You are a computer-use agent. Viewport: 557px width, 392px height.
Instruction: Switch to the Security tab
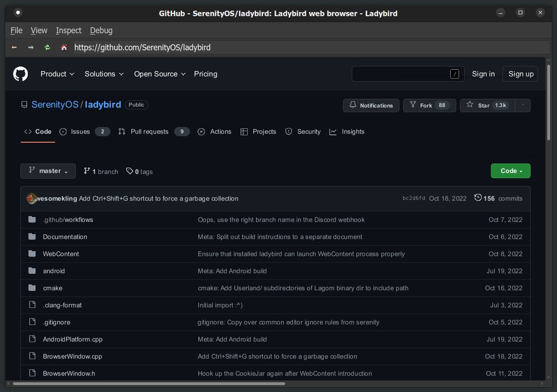pos(303,132)
